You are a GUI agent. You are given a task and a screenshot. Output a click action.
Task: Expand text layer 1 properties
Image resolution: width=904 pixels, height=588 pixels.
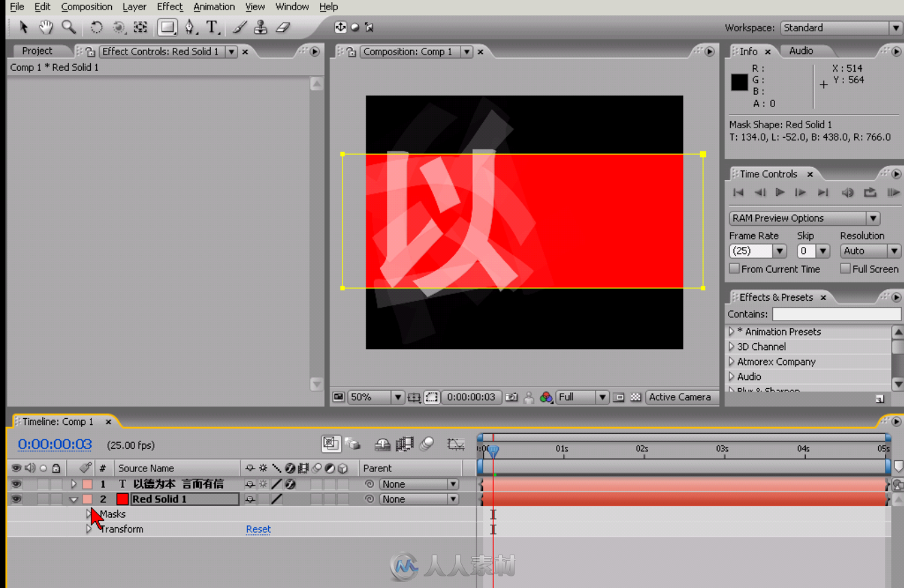[74, 484]
